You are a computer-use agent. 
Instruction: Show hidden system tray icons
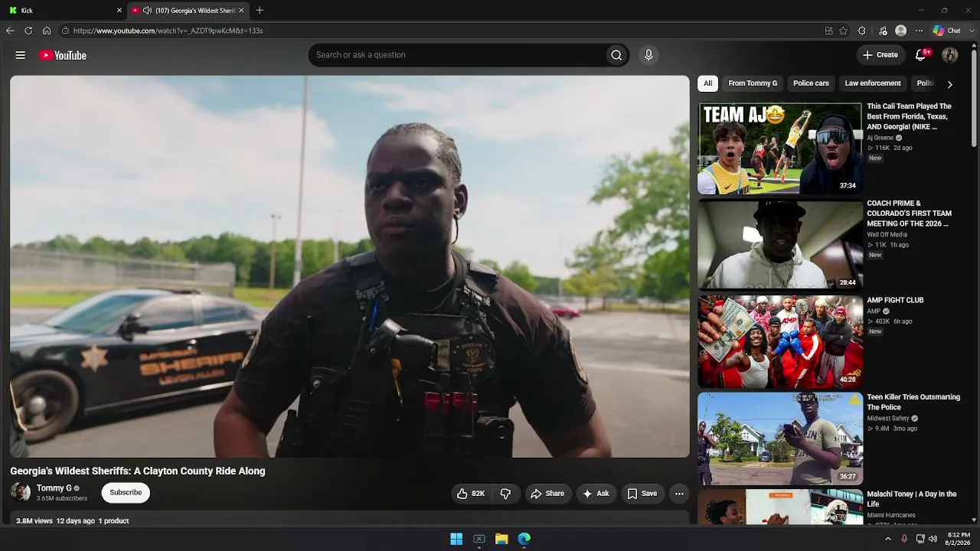click(x=888, y=539)
